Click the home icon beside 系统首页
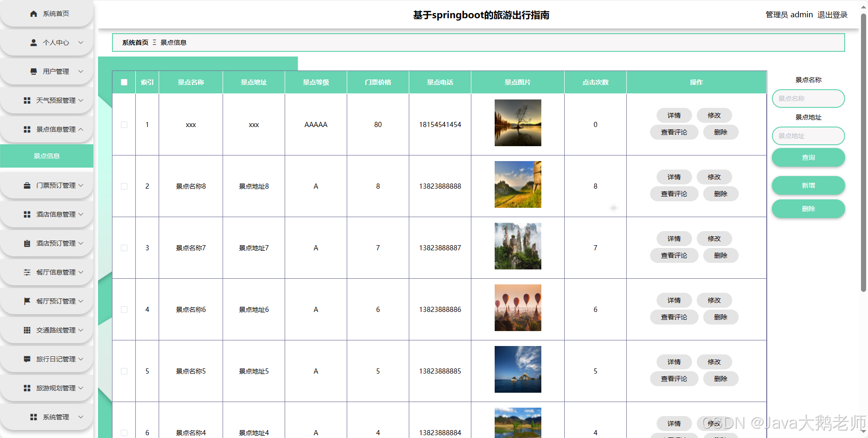Viewport: 868px width, 438px height. tap(34, 14)
